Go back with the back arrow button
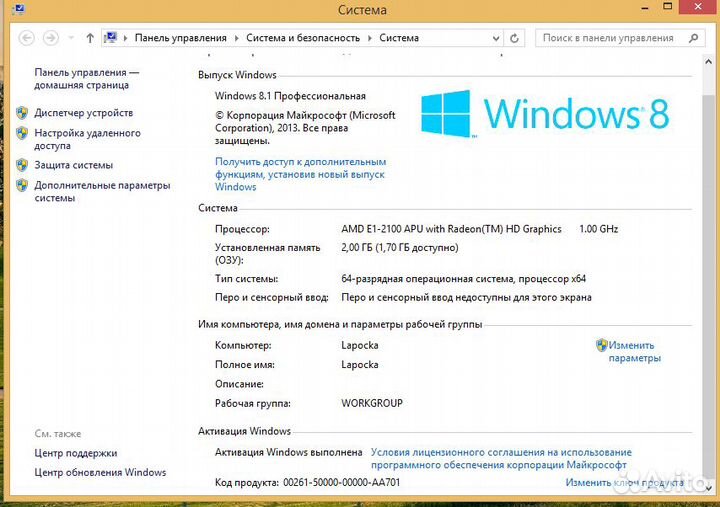720x507 pixels. point(27,38)
